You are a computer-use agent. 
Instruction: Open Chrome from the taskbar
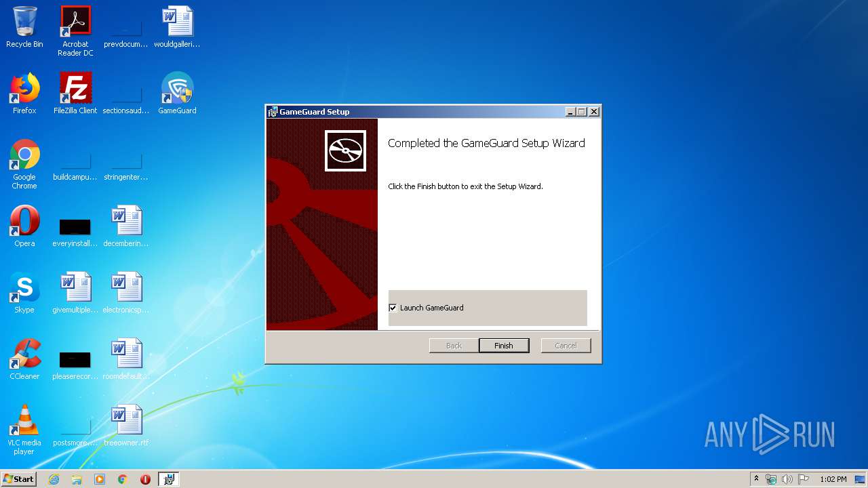(122, 479)
